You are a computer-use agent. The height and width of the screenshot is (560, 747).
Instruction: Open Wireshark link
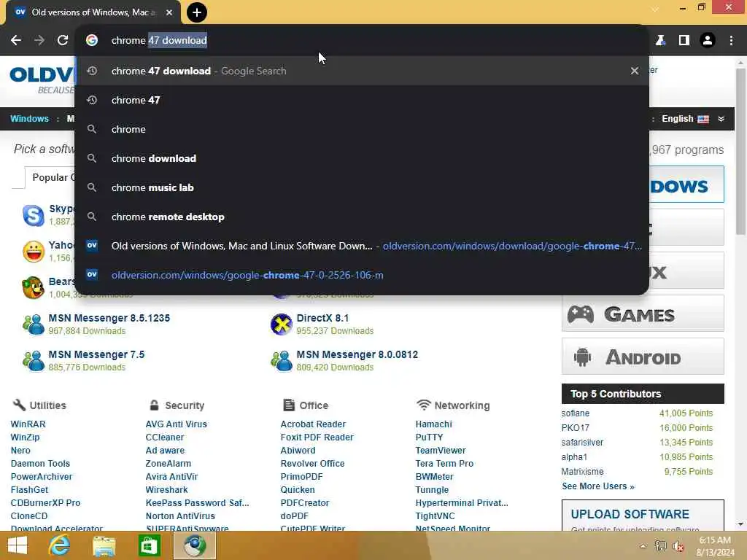coord(167,489)
